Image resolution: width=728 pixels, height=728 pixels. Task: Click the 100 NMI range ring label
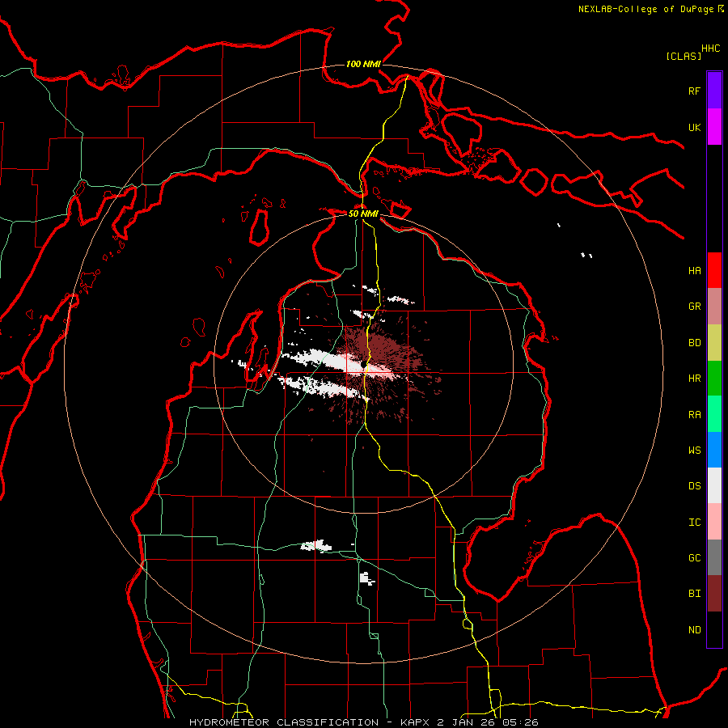click(363, 64)
